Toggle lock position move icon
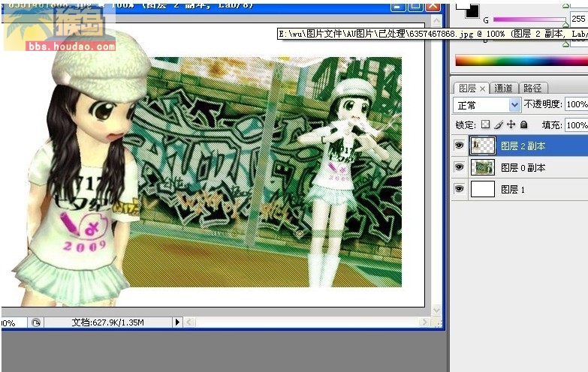 point(511,124)
